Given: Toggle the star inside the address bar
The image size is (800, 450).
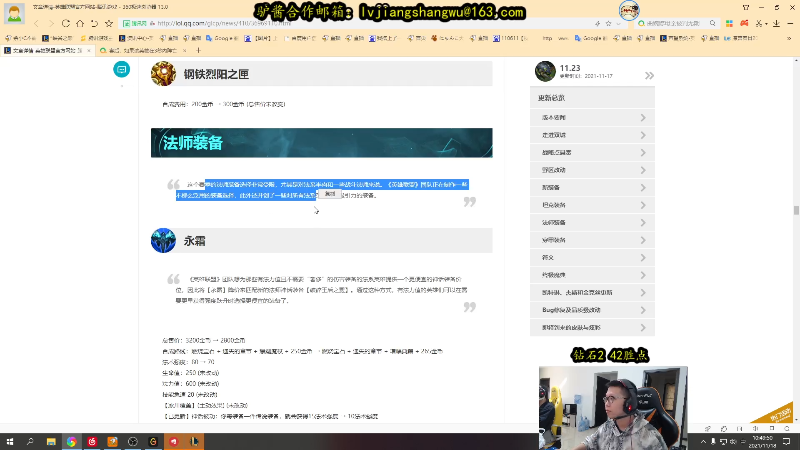Looking at the screenshot, I should [x=608, y=23].
